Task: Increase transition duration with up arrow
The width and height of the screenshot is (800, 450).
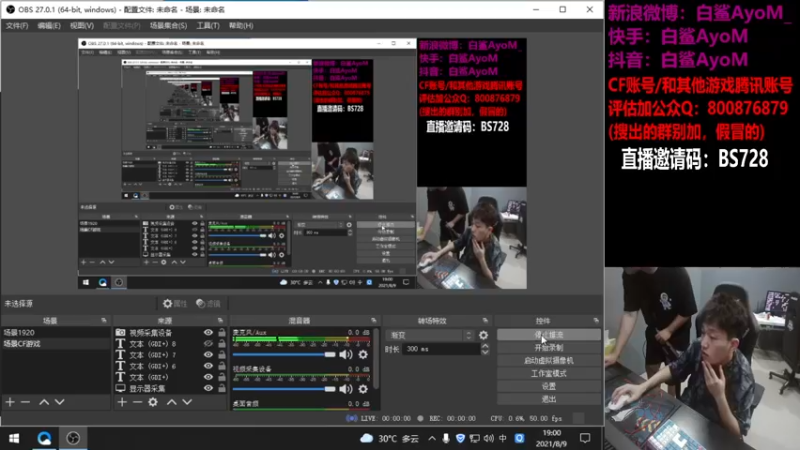Action: click(485, 346)
